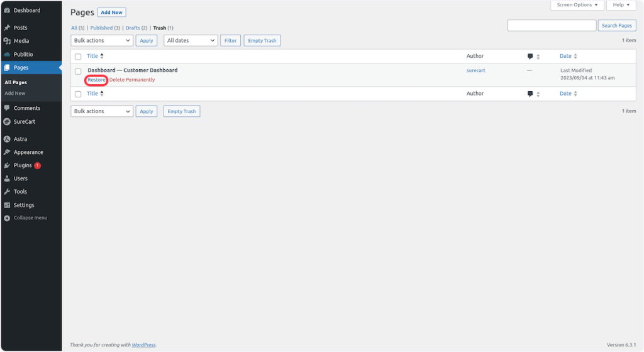Click the Posts pushpin icon
This screenshot has width=644, height=352.
pyautogui.click(x=7, y=28)
